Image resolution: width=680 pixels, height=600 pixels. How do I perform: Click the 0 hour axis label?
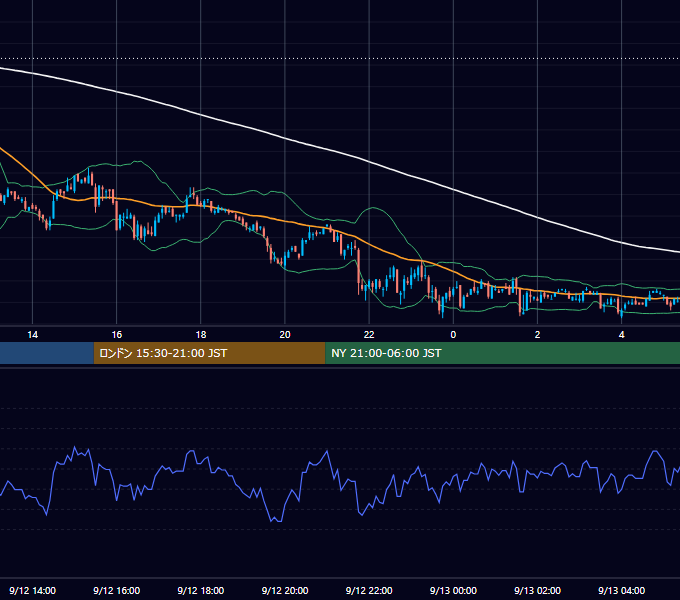(453, 335)
